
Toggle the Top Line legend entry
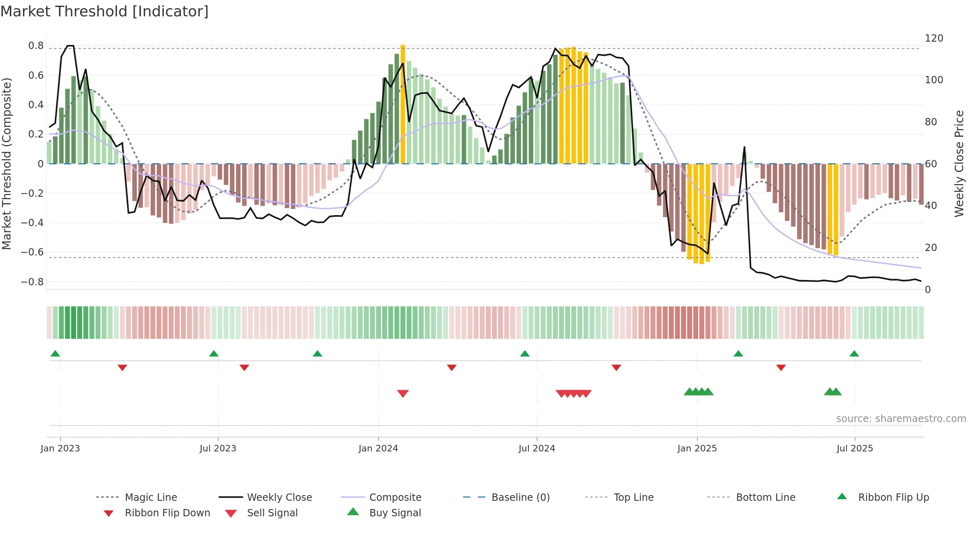coord(619,497)
